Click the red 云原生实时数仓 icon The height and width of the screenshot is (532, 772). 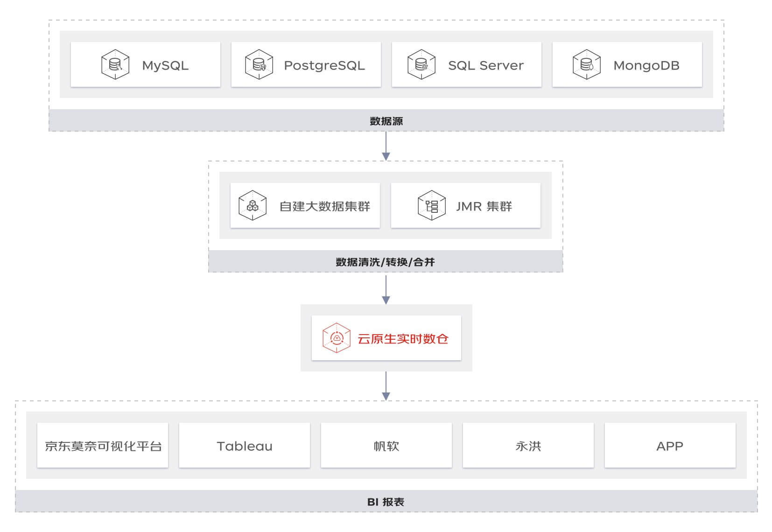tap(337, 338)
